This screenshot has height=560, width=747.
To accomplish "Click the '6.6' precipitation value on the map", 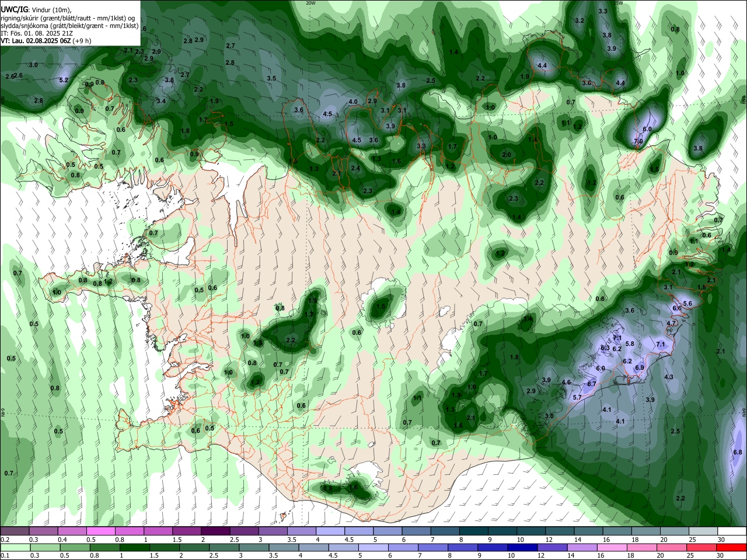I will (677, 308).
